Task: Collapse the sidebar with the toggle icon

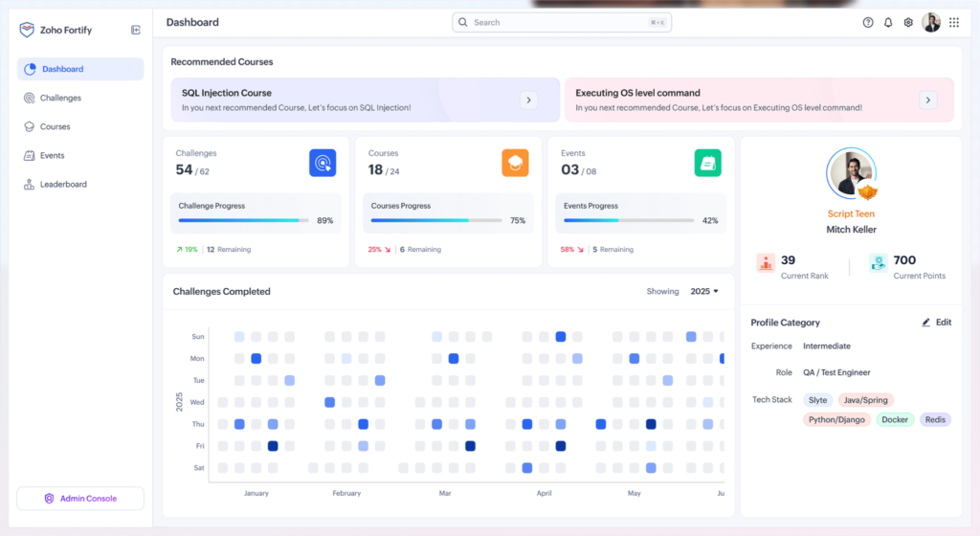Action: click(136, 30)
